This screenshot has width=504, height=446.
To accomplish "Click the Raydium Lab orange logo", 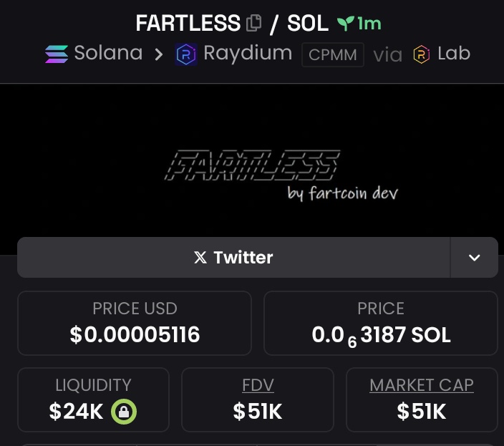I will click(x=422, y=54).
